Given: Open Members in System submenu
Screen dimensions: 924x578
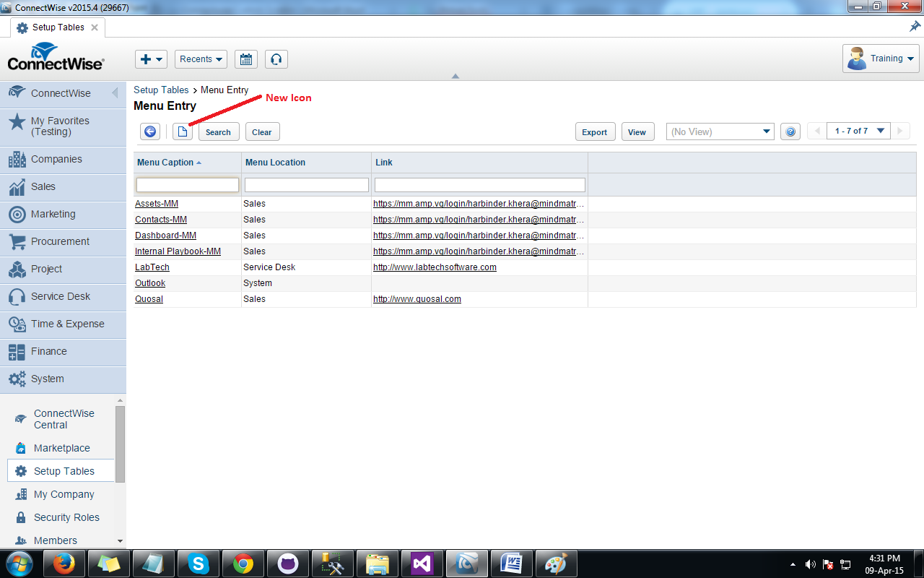Looking at the screenshot, I should pyautogui.click(x=61, y=540).
